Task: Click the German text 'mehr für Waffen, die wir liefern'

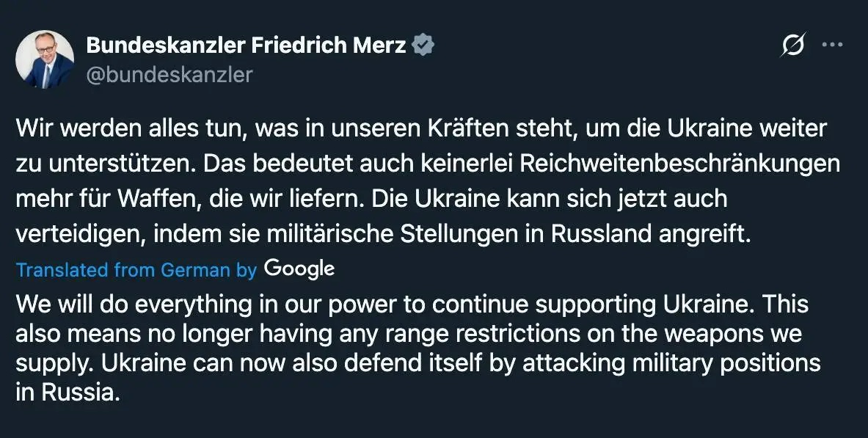Action: (189, 198)
